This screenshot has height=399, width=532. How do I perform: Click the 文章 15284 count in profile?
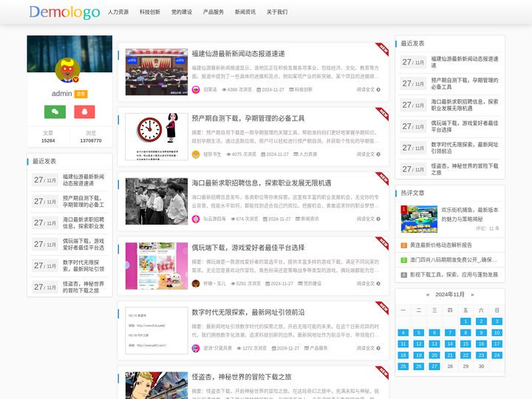pos(48,137)
